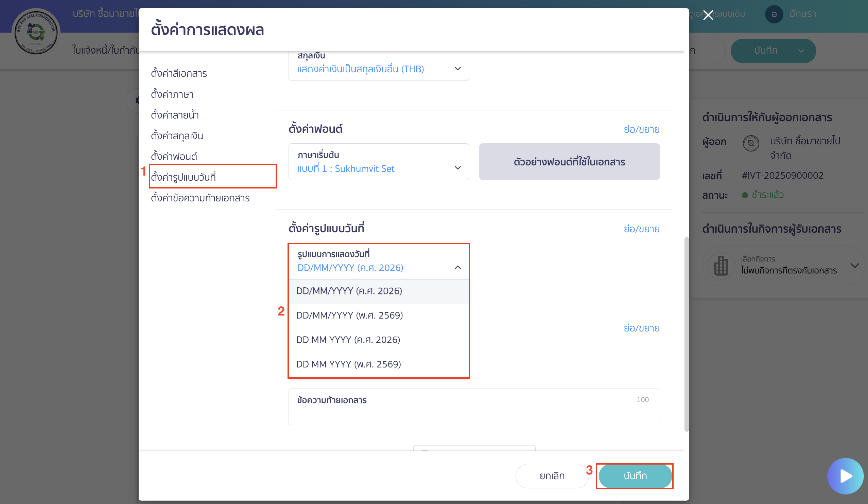This screenshot has width=868, height=504.
Task: Click the ยกเลิก cancel button
Action: point(552,476)
